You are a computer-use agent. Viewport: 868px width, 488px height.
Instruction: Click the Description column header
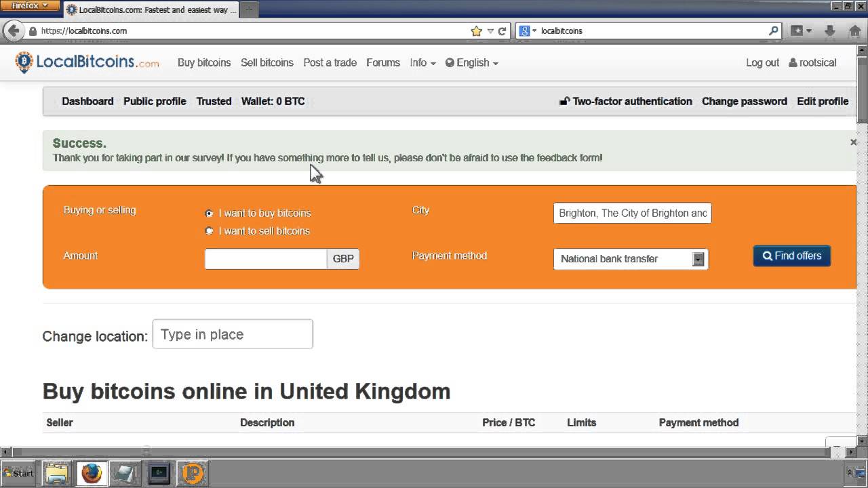267,422
